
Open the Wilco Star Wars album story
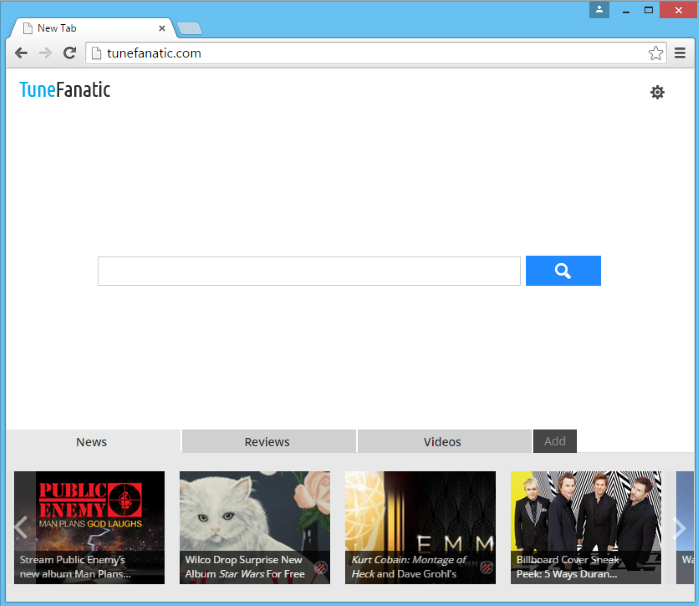(255, 528)
